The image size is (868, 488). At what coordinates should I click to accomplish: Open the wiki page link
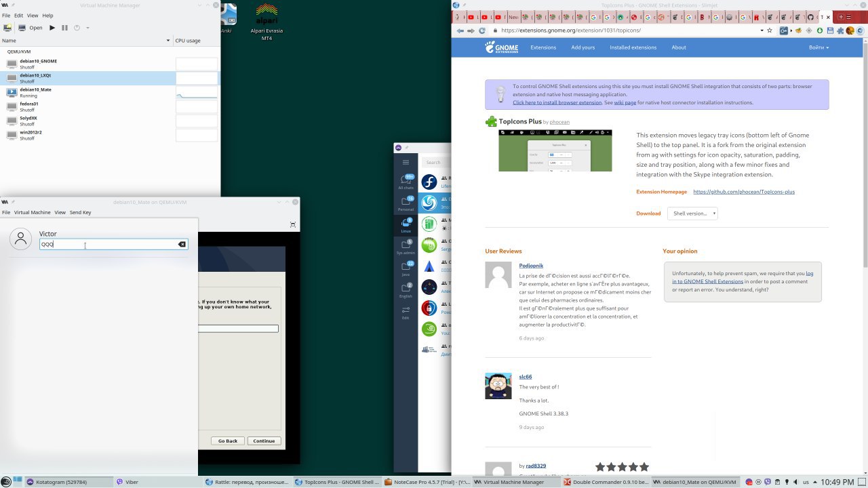pyautogui.click(x=625, y=102)
